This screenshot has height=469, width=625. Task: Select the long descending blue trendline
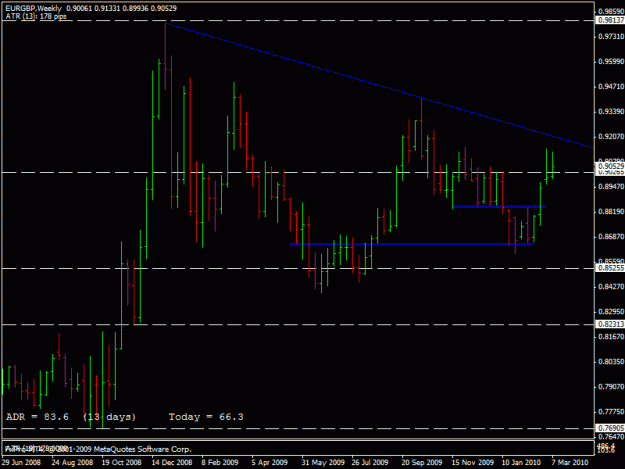click(x=379, y=85)
